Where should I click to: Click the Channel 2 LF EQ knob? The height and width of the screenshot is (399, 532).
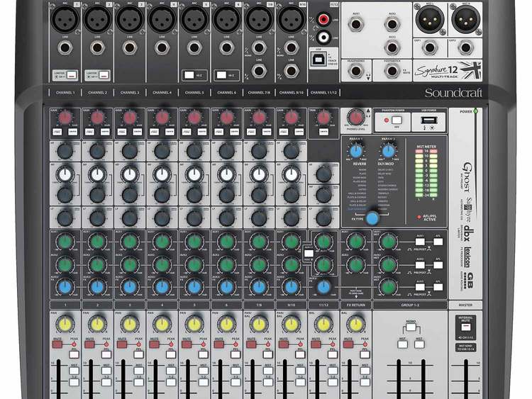click(97, 218)
